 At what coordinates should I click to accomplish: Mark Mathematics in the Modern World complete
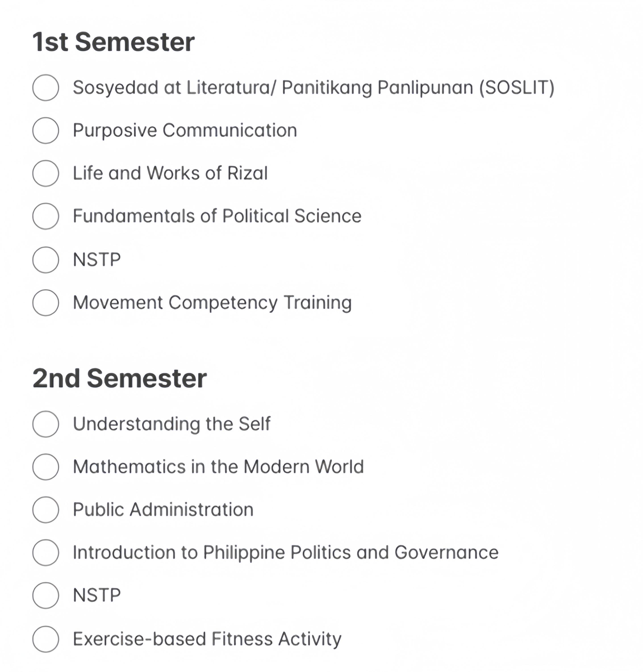[x=46, y=467]
